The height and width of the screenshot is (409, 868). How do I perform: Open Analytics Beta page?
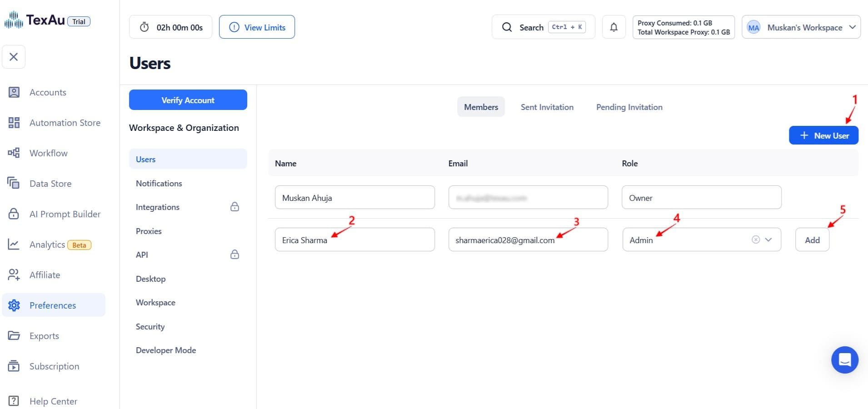click(x=47, y=244)
